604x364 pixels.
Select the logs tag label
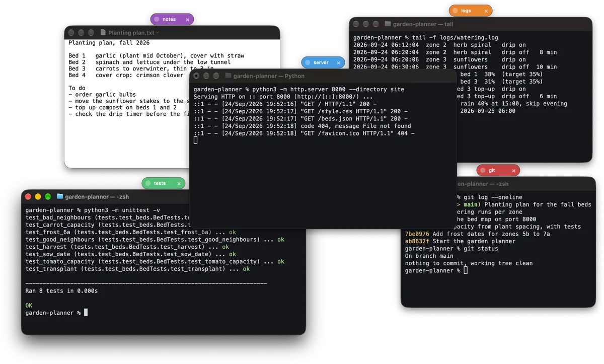[466, 11]
